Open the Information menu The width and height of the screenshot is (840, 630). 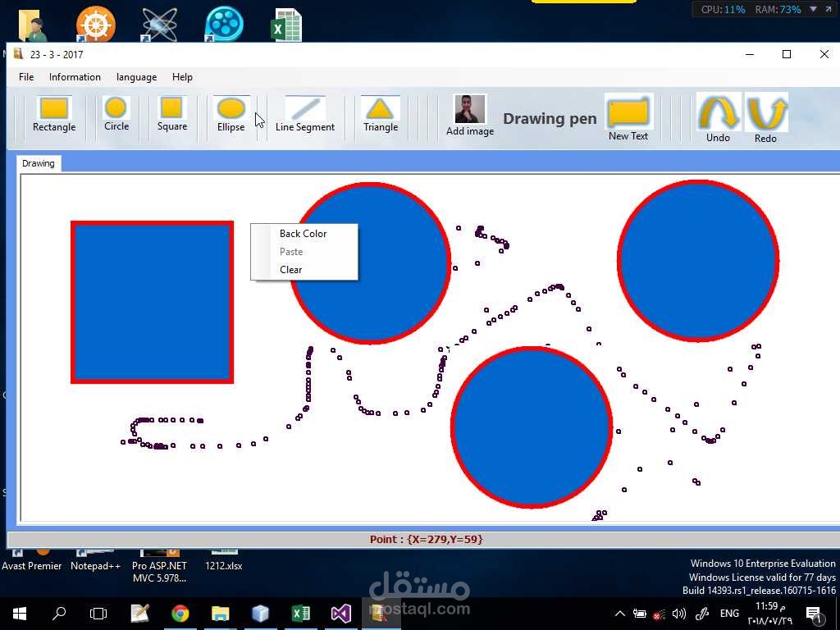click(x=75, y=77)
